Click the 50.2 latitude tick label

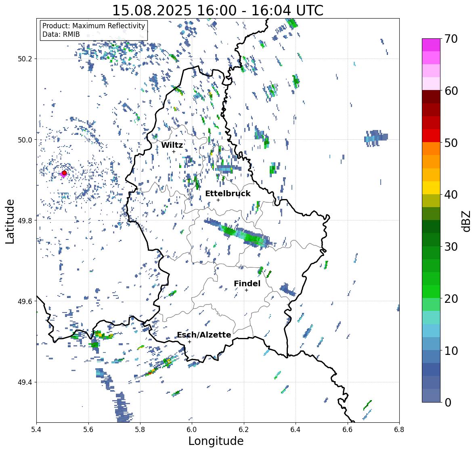coord(25,59)
